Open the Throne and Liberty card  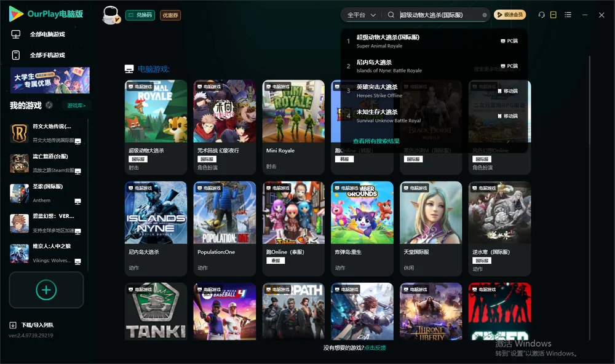pyautogui.click(x=431, y=311)
